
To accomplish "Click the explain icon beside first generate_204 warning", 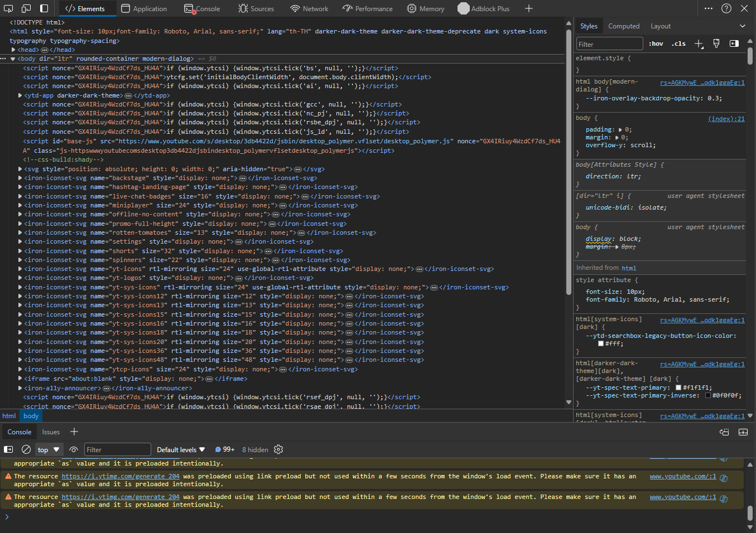I will [x=724, y=478].
